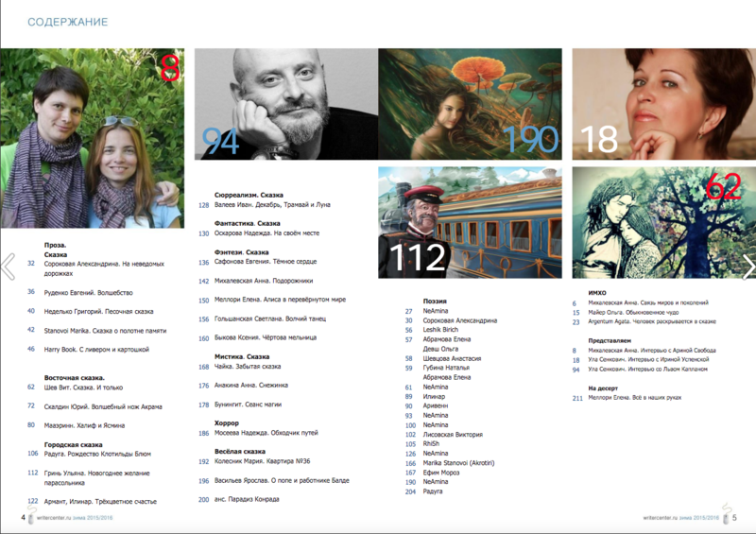
Task: Open entry 'анс. Парадиз Конрада'
Action: click(247, 499)
